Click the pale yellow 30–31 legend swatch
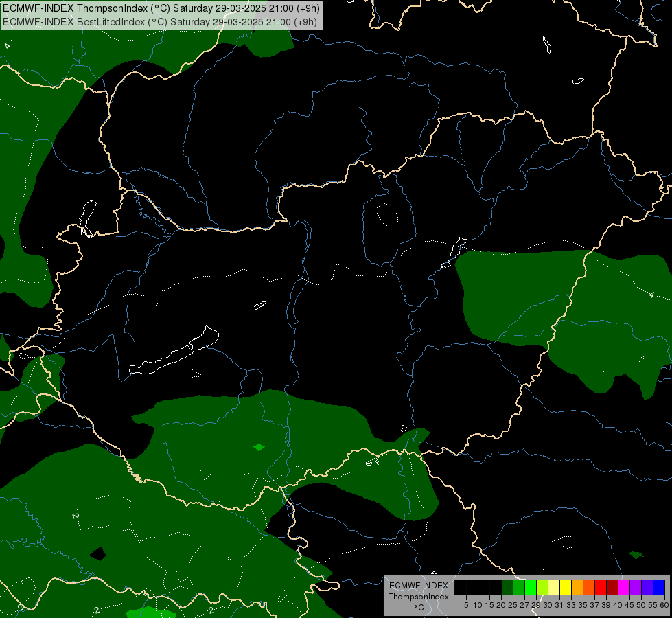 (554, 587)
